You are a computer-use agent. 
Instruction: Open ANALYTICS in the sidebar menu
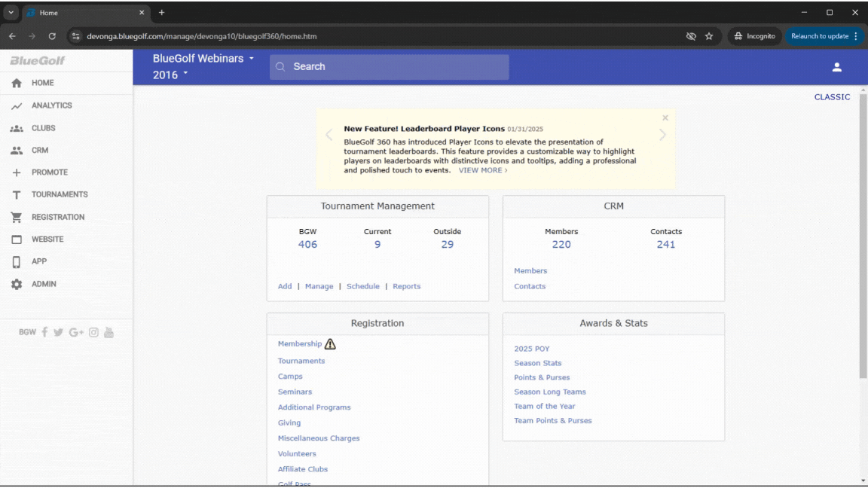(51, 105)
